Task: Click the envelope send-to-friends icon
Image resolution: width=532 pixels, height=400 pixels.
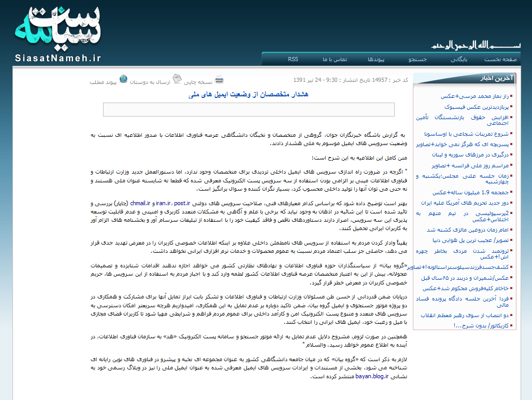Action: (177, 79)
